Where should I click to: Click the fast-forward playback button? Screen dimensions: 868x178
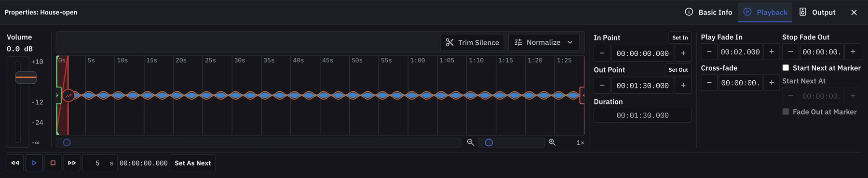point(72,163)
